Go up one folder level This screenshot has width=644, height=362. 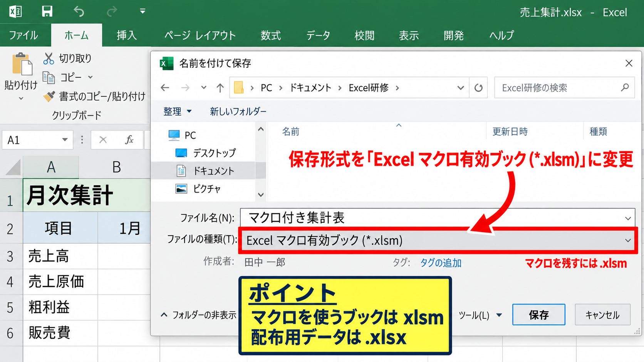(220, 88)
